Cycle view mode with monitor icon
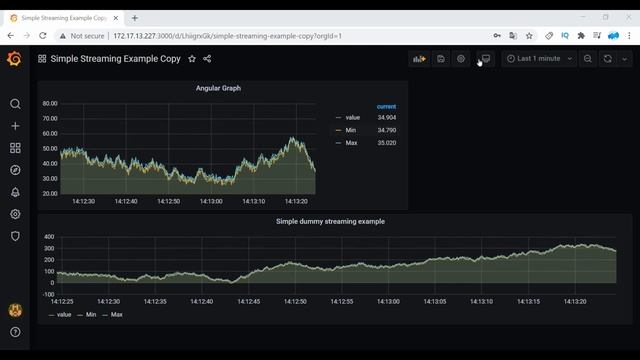 tap(486, 59)
